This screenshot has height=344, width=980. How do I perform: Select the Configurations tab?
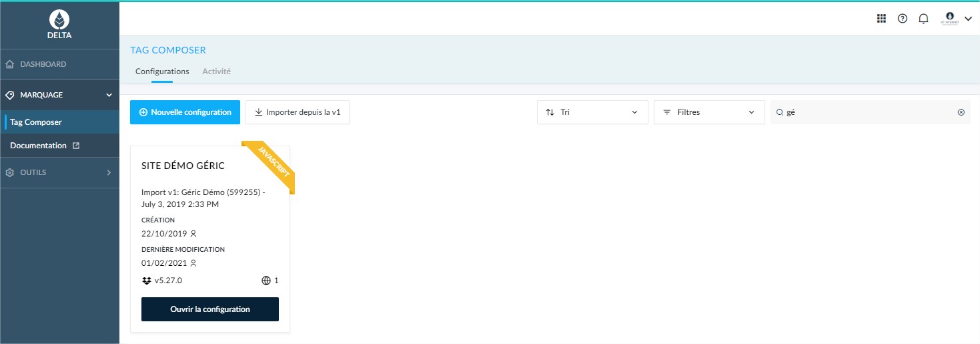click(x=162, y=71)
